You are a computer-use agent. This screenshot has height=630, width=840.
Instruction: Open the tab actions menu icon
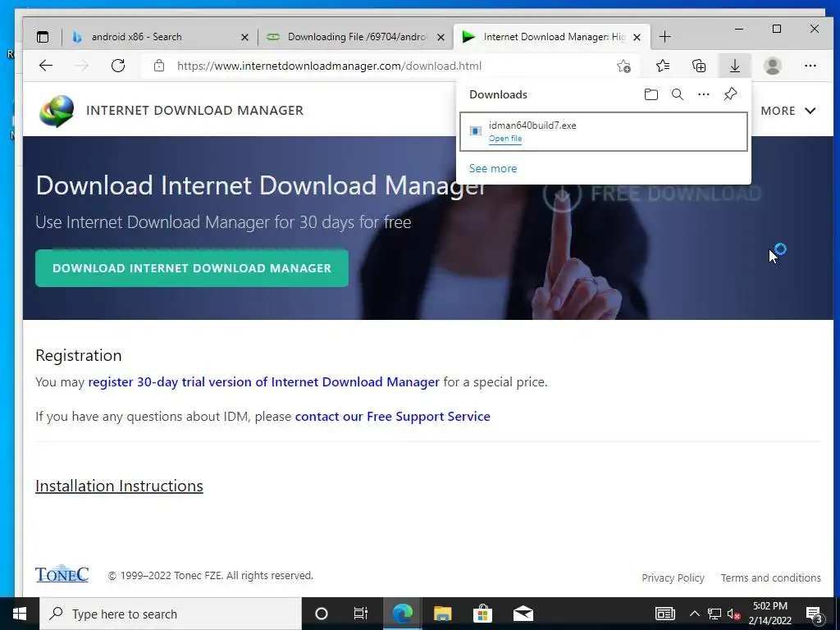tap(43, 37)
